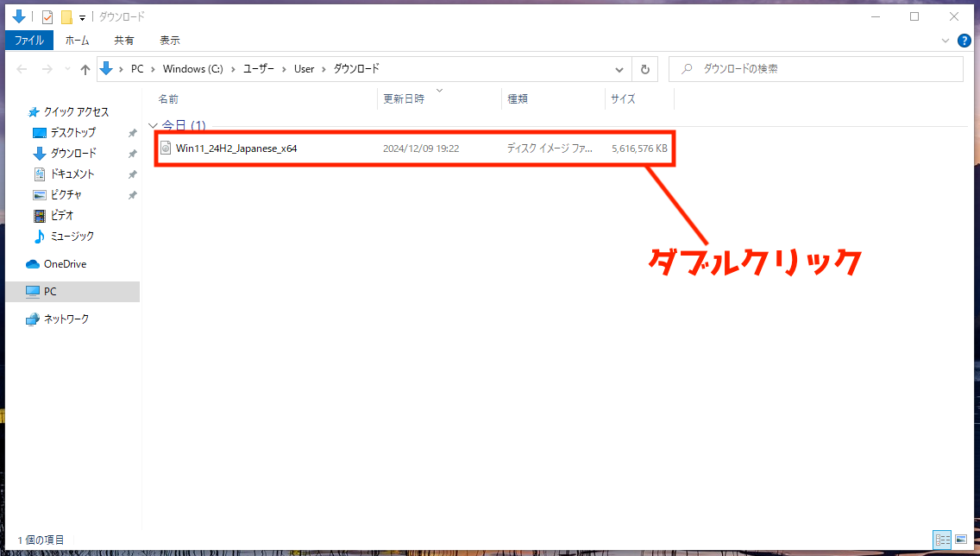Screen dimensions: 980x556
Task: Collapse the 今日 (1) group
Action: pyautogui.click(x=154, y=126)
